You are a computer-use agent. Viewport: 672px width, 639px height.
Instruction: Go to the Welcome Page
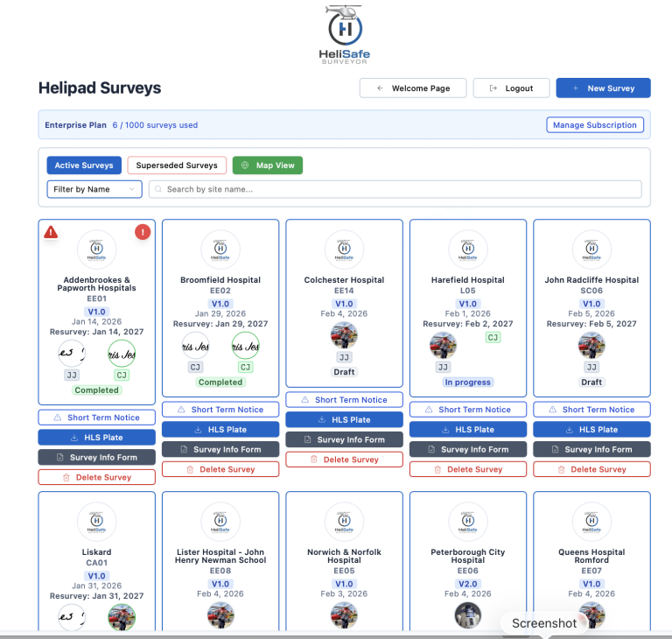click(x=412, y=88)
